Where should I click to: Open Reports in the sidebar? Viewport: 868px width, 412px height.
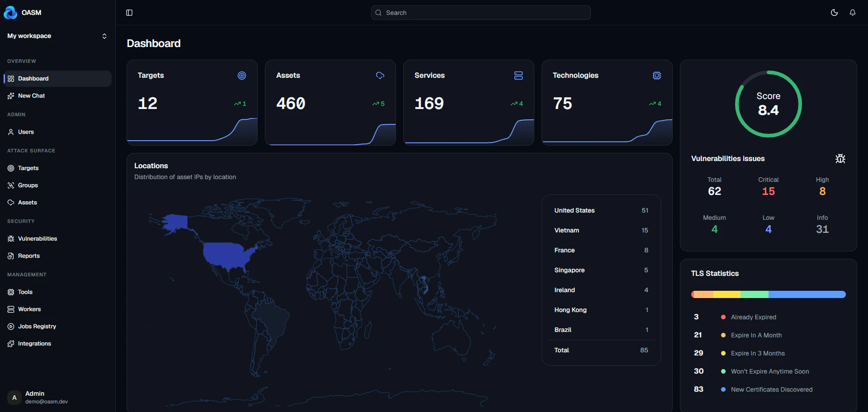click(57, 256)
